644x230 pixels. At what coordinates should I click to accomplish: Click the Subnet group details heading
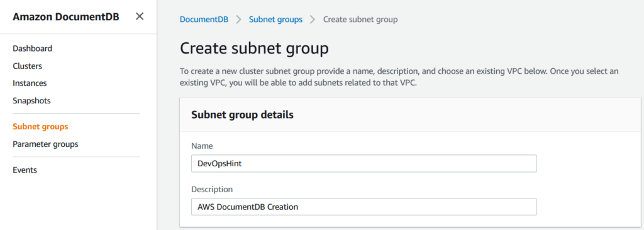coord(242,115)
